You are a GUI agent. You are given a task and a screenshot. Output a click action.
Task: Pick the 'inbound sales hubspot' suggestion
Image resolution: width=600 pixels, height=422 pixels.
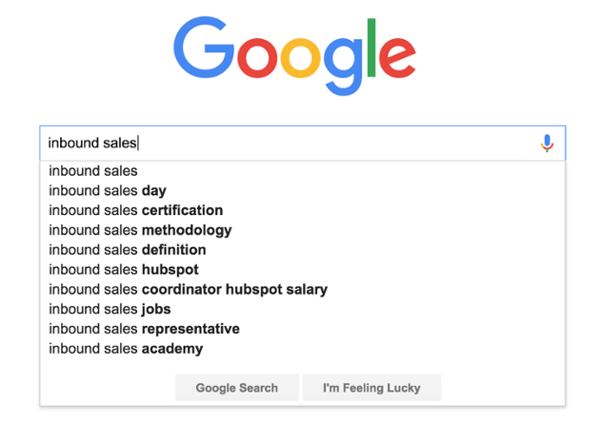click(x=124, y=270)
